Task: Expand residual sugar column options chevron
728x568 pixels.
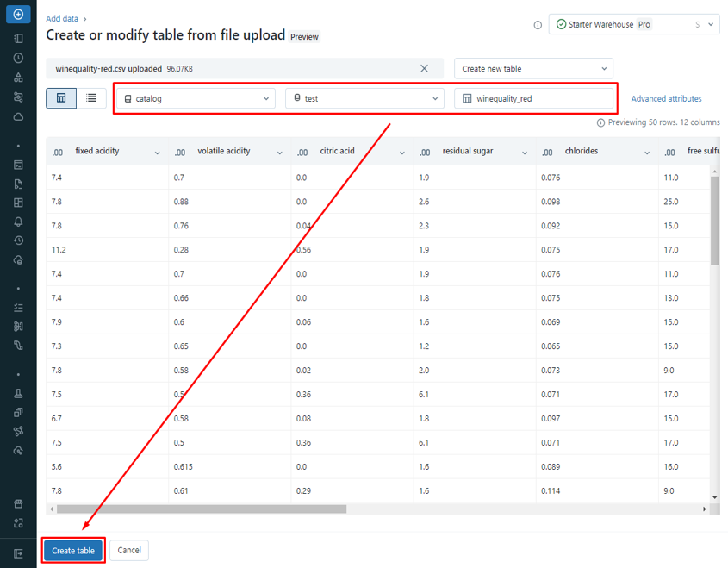Action: point(525,153)
